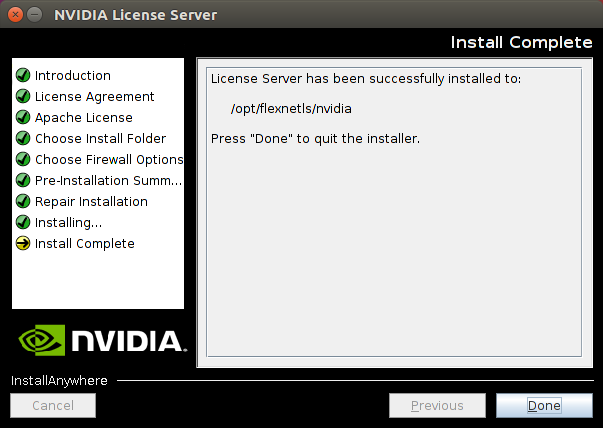Screen dimensions: 603x428
Task: Click the green checkmark beside Introduction
Action: coord(23,76)
